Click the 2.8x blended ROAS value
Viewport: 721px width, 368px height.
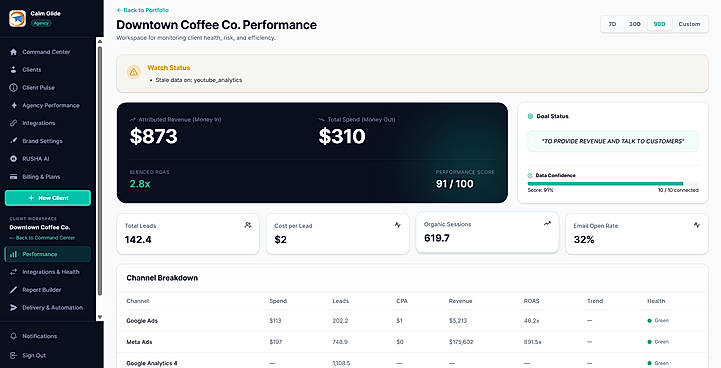pyautogui.click(x=140, y=184)
